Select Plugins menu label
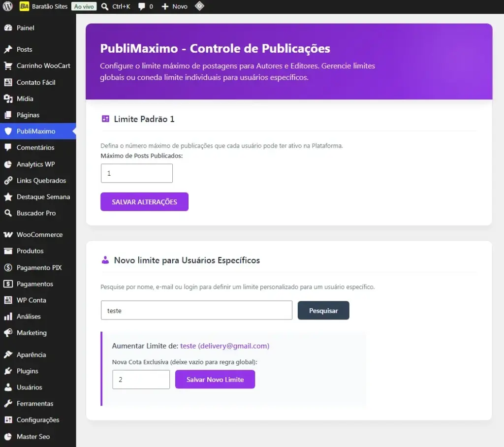This screenshot has width=504, height=447. (28, 371)
